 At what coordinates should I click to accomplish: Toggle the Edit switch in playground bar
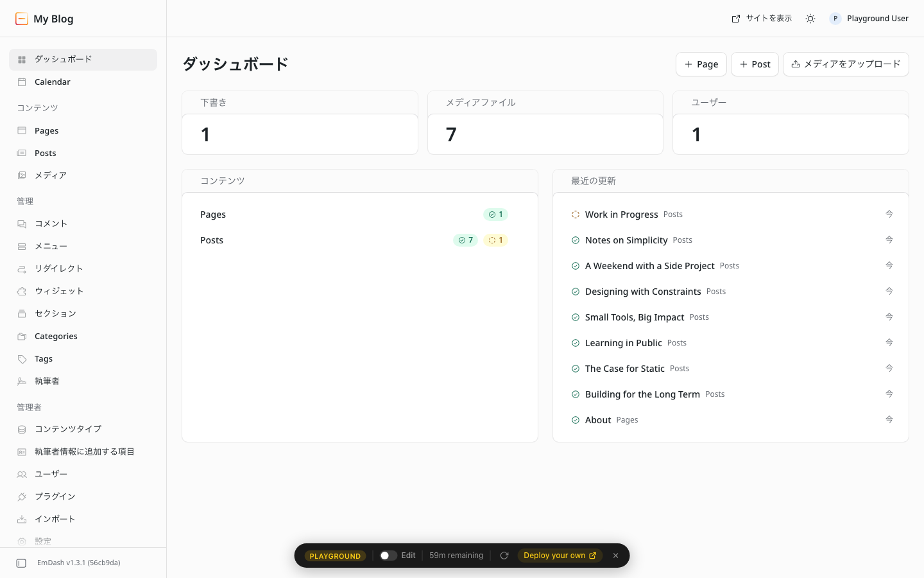click(388, 556)
